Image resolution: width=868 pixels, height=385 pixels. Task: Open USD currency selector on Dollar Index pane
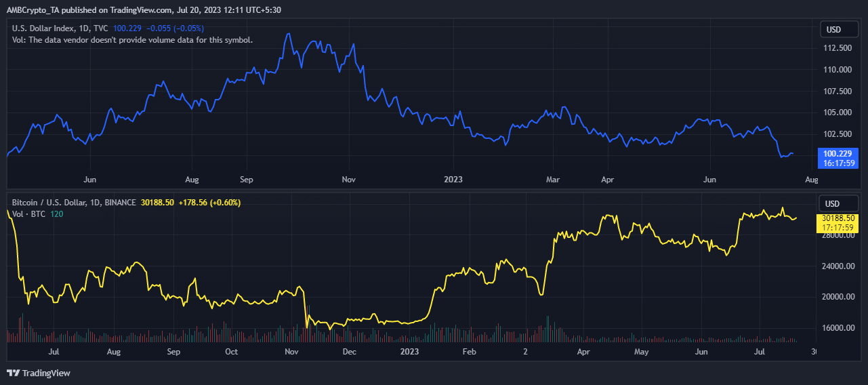tap(839, 30)
